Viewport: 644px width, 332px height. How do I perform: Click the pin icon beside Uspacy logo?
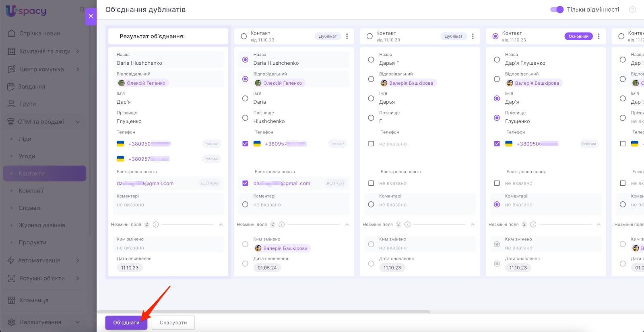click(x=82, y=10)
